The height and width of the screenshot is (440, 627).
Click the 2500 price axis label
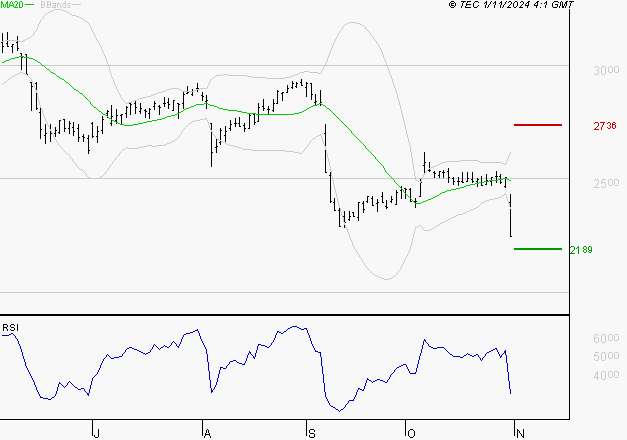(606, 183)
